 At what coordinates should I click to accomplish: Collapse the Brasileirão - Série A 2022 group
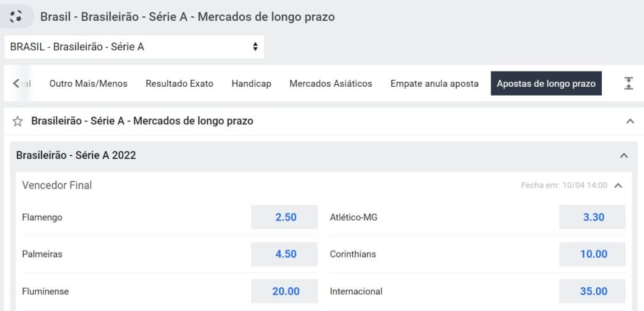[624, 156]
